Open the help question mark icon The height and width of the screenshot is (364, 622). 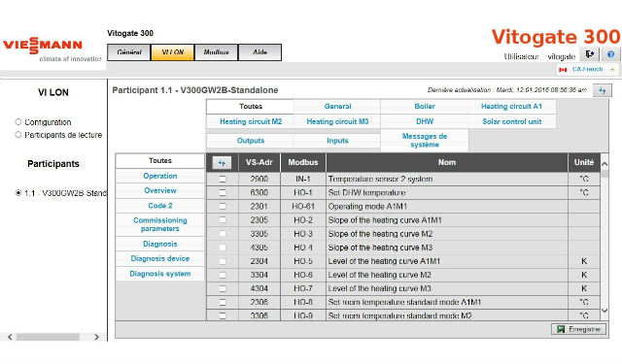coord(611,54)
